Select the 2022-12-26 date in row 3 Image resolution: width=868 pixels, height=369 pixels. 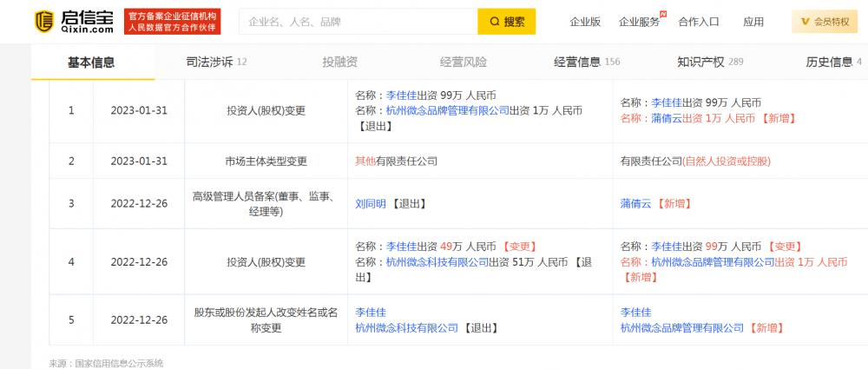pos(139,204)
